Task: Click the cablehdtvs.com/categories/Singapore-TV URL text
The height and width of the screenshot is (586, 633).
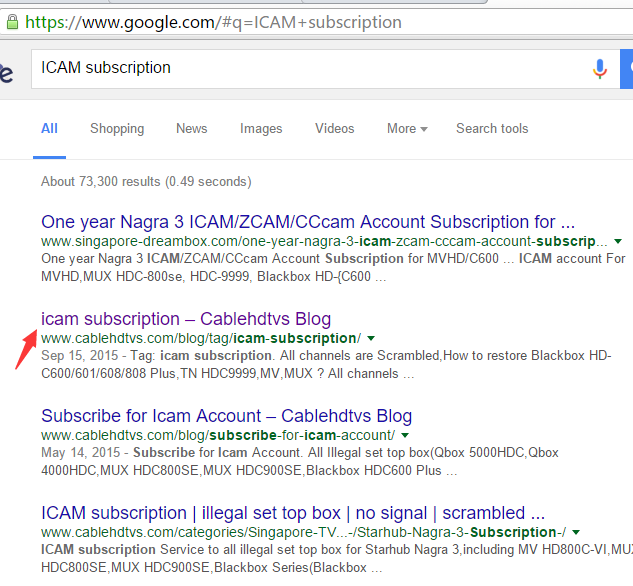Action: (x=304, y=532)
